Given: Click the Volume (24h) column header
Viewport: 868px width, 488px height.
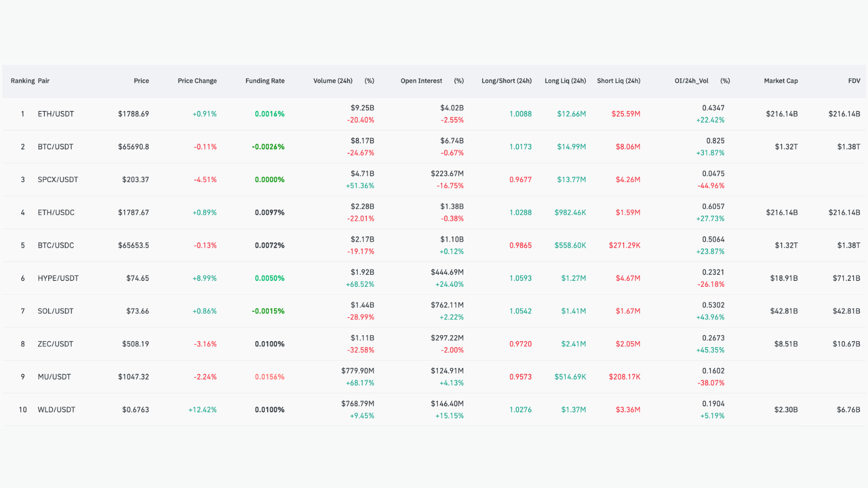Looking at the screenshot, I should click(333, 81).
